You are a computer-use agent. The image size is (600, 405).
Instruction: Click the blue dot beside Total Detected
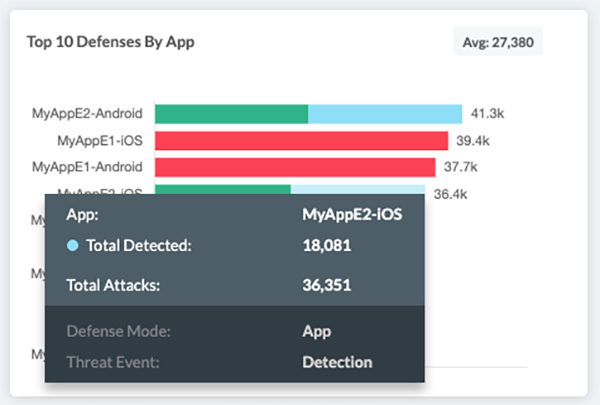coord(72,245)
